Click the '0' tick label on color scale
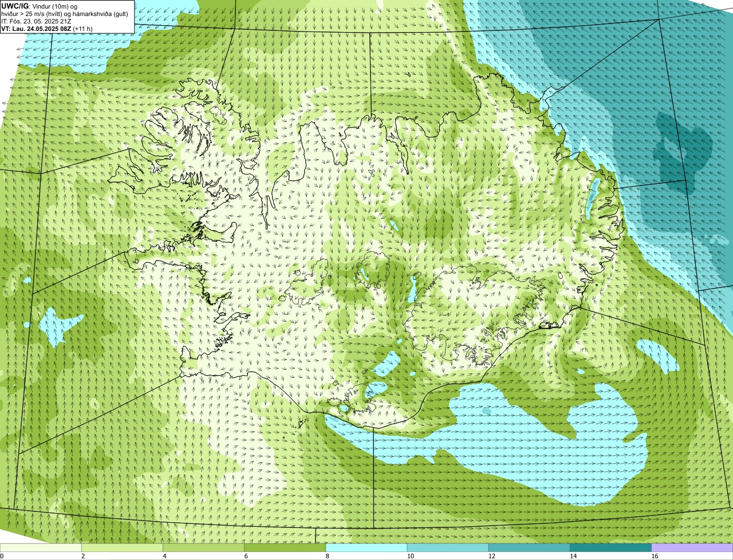The image size is (733, 560). click(2, 556)
